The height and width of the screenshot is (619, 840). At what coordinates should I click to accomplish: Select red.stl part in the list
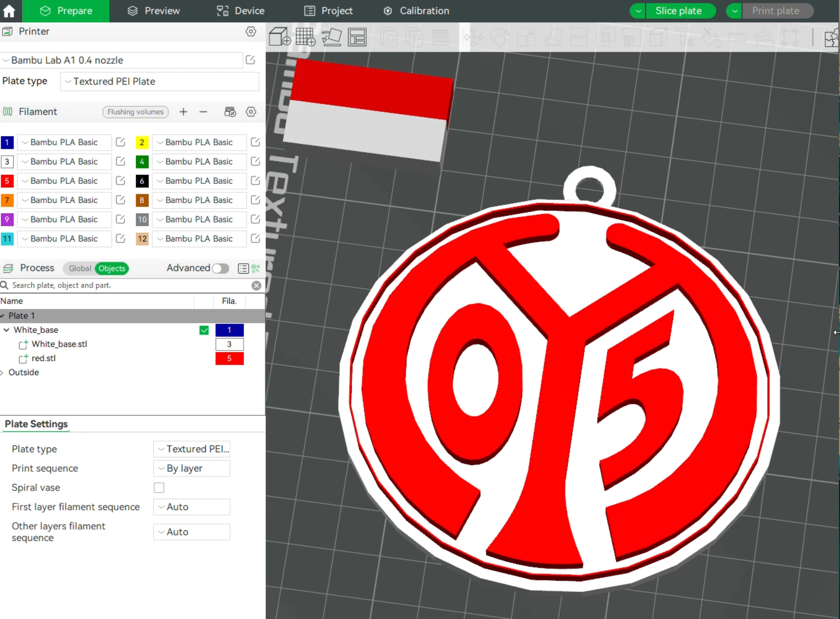(44, 358)
